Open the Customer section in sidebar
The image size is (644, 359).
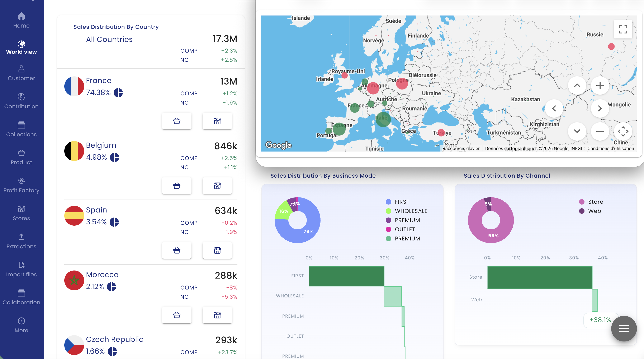[x=21, y=73]
